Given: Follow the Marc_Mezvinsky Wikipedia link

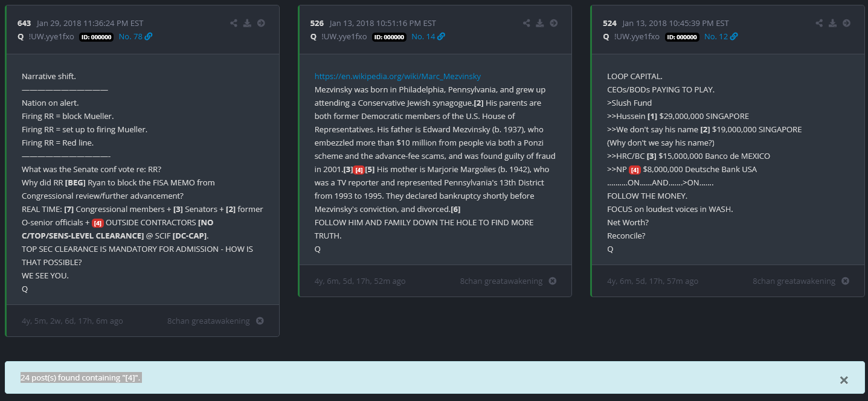Looking at the screenshot, I should [x=397, y=76].
